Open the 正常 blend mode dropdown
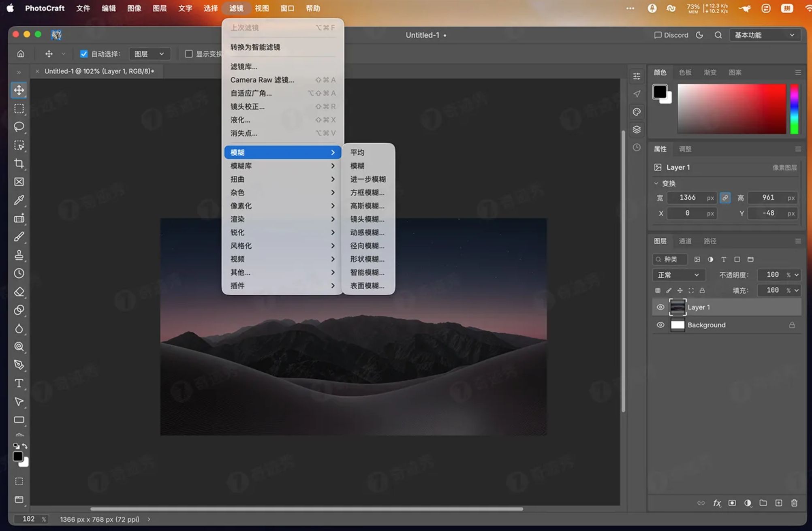 (678, 275)
